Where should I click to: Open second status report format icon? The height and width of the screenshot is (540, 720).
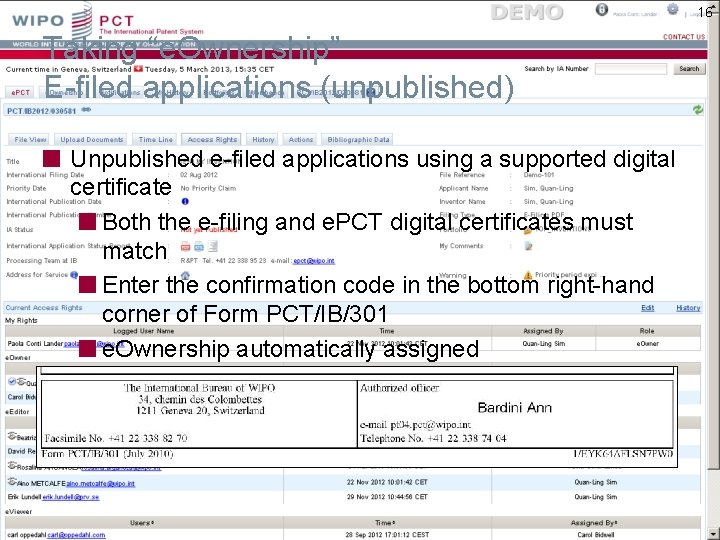199,247
